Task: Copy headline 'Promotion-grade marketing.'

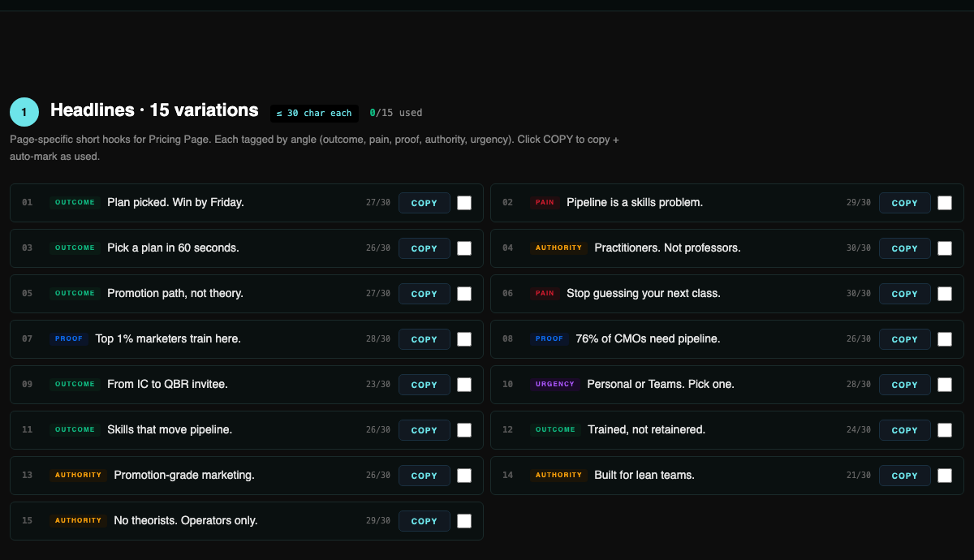Action: [424, 476]
